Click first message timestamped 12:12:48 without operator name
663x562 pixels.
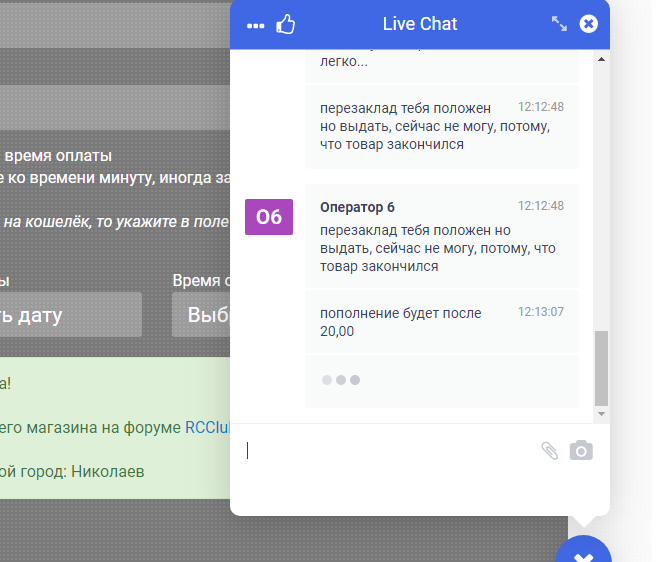442,126
